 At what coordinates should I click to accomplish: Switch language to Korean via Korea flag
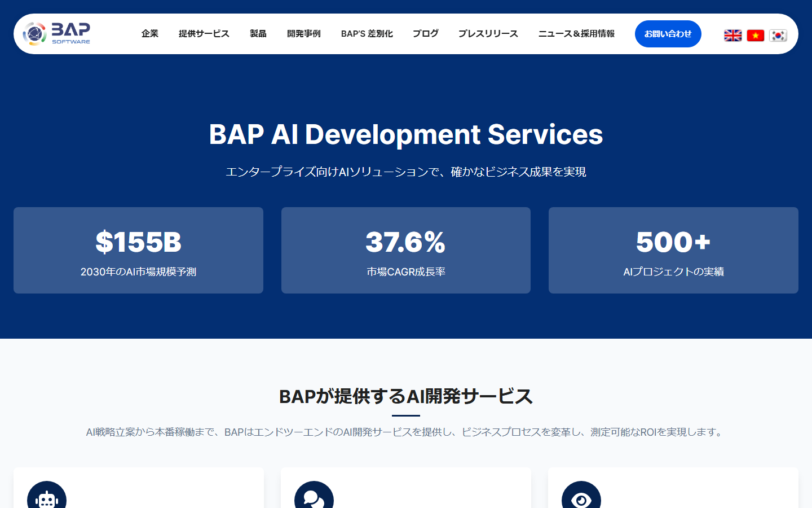coord(778,36)
